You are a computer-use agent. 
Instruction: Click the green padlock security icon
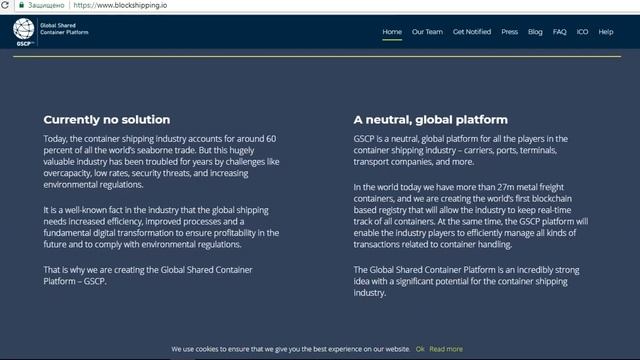[x=21, y=5]
